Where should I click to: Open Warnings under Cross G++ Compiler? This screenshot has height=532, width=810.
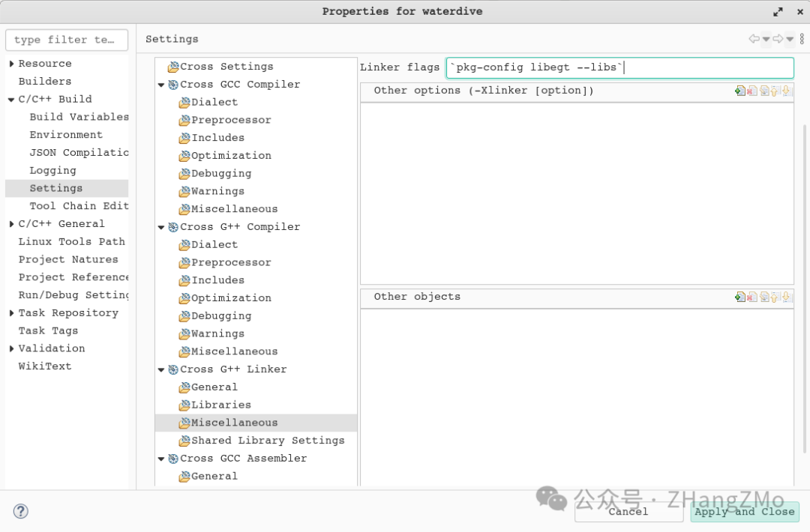coord(211,333)
